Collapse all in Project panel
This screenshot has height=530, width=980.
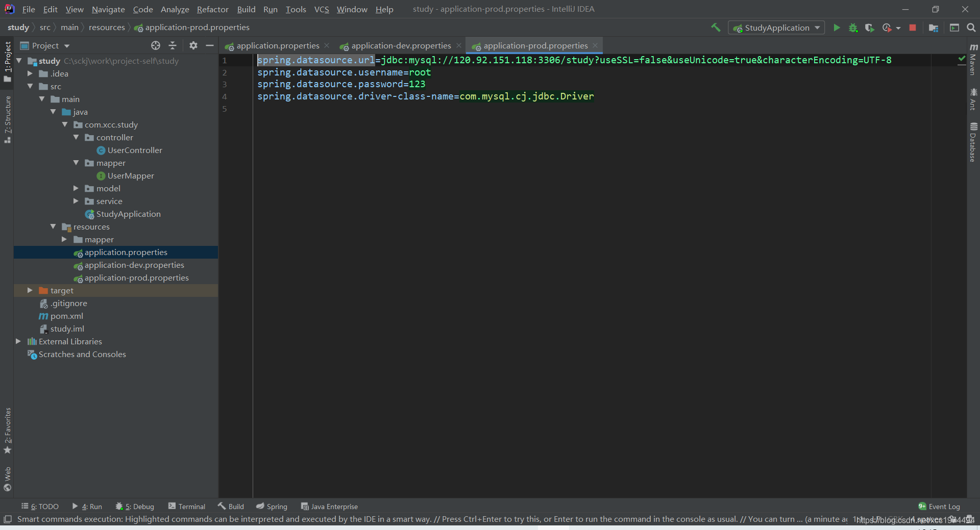[x=173, y=45]
